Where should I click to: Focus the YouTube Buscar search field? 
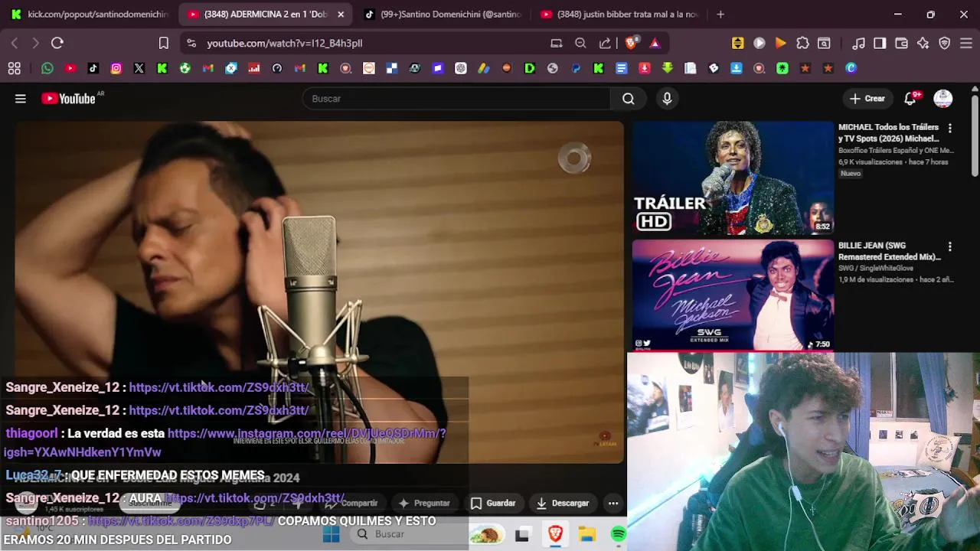pos(456,99)
